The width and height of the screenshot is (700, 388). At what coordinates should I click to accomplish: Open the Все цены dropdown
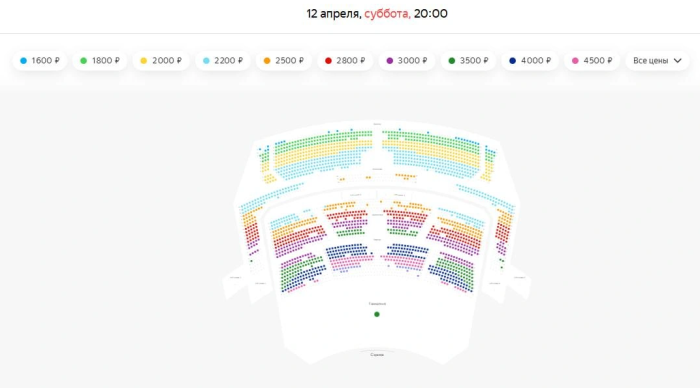pyautogui.click(x=657, y=61)
